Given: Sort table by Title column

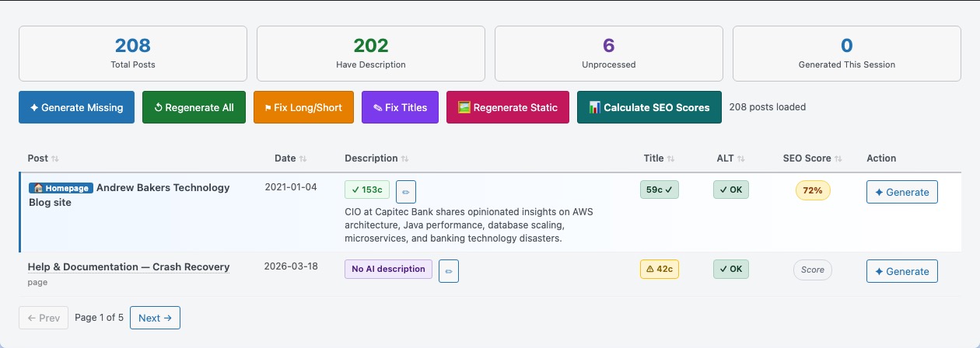Looking at the screenshot, I should point(659,158).
